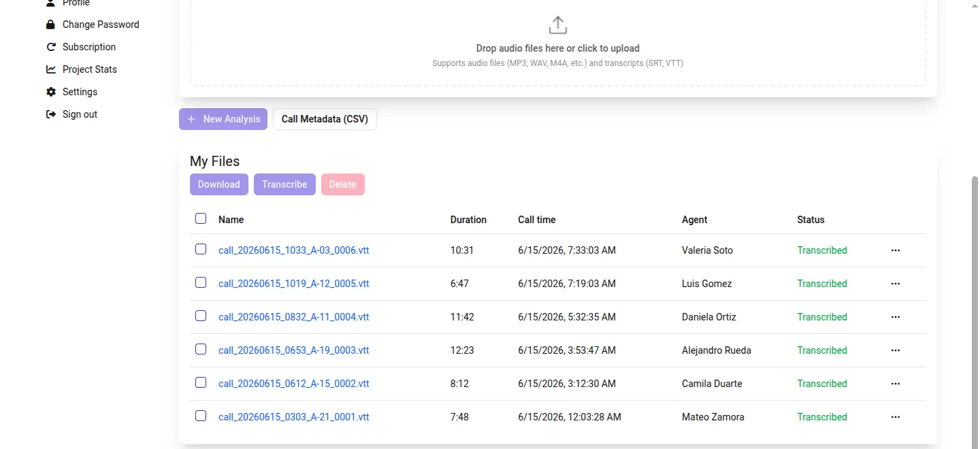Open file call_20260615_0612_A-15_0002.vtt
Image resolution: width=980 pixels, height=449 pixels.
[294, 384]
